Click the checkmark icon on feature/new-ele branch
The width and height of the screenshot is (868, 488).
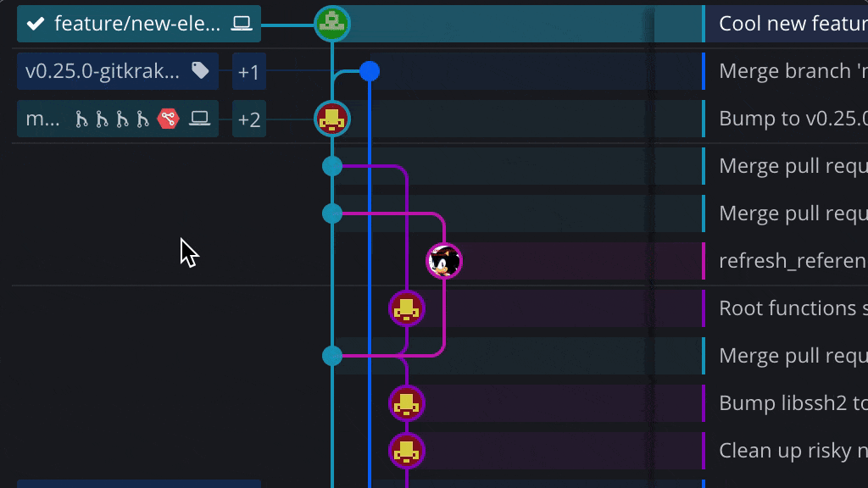point(36,24)
